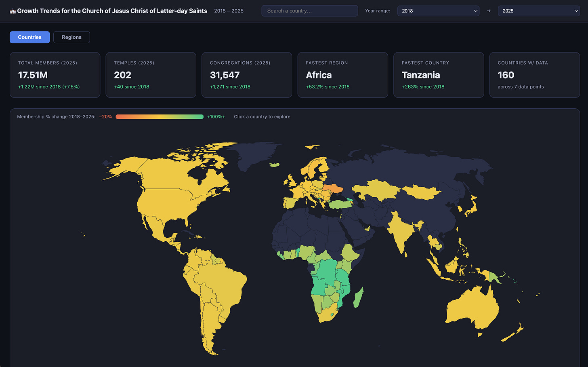The image size is (588, 367).
Task: Open the end year 2025 dropdown
Action: (539, 11)
